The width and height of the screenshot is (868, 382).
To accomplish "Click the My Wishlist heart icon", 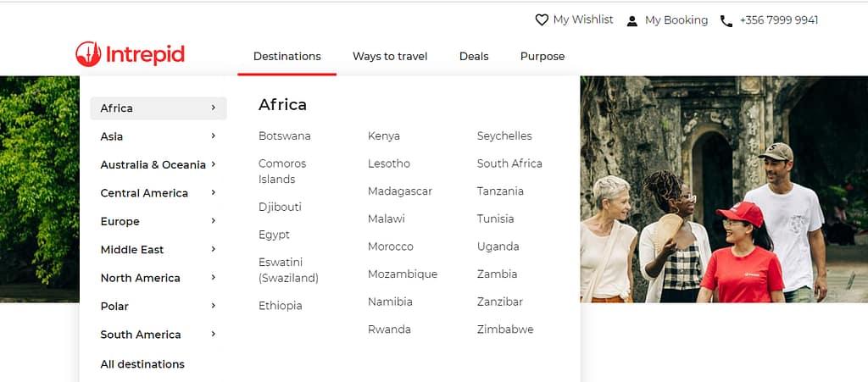I will pyautogui.click(x=542, y=19).
